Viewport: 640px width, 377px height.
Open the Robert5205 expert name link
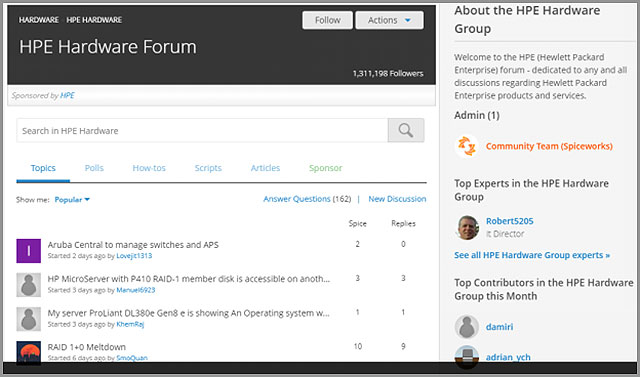pyautogui.click(x=509, y=221)
